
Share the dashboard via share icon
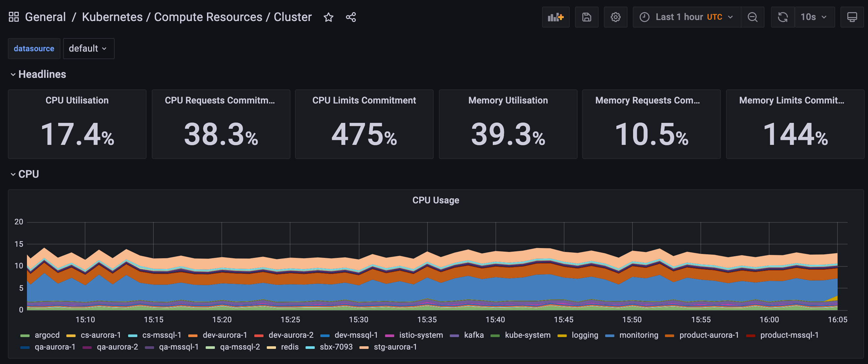click(x=351, y=17)
